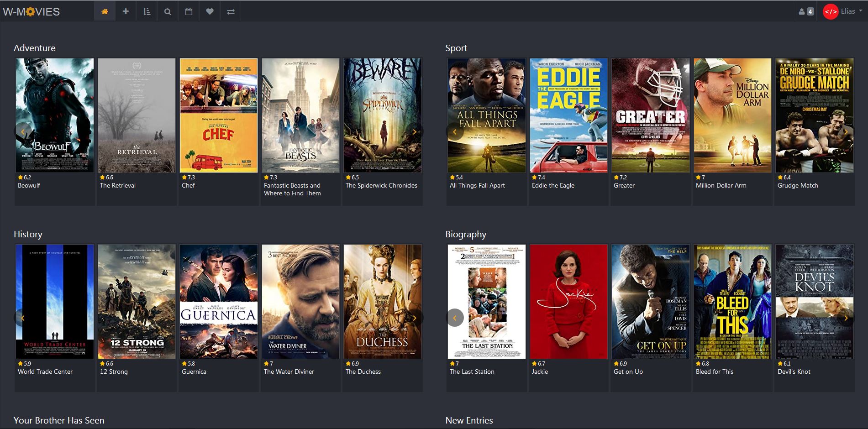Show next History movies arrow
This screenshot has height=429, width=868.
pyautogui.click(x=415, y=318)
